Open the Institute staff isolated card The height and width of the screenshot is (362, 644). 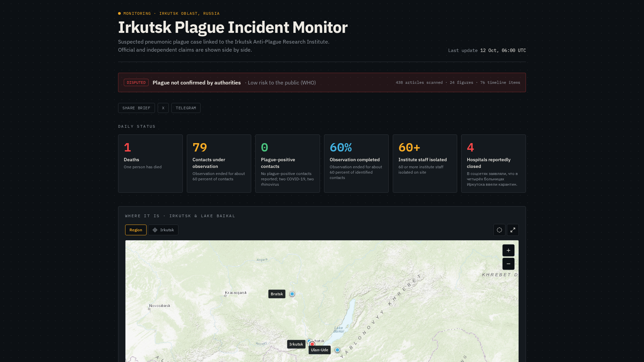pos(425,164)
